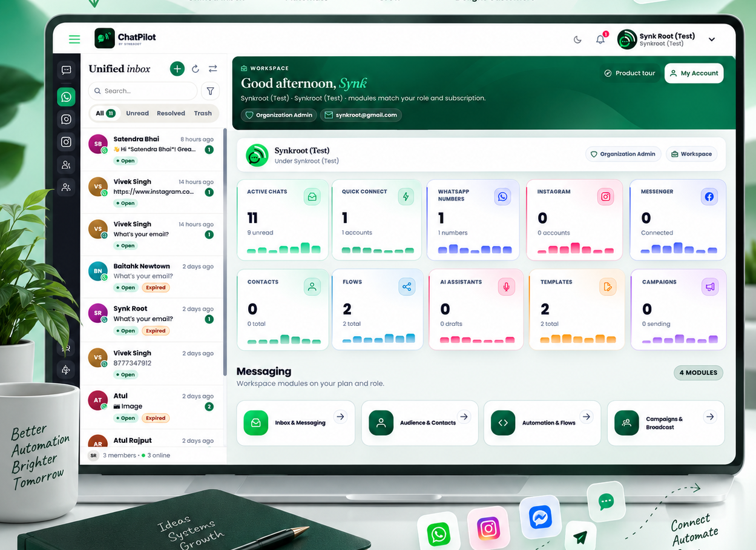
Task: Click the Quick Connect lightning icon
Action: pos(406,196)
